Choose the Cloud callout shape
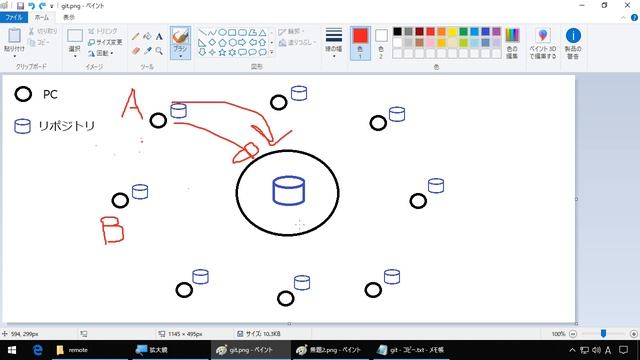640x360 pixels. [262, 52]
